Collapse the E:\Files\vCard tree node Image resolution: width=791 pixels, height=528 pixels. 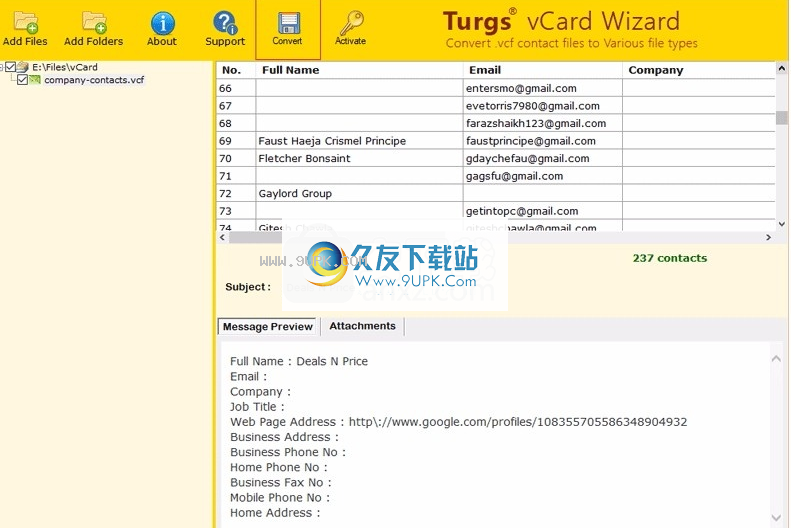(x=2, y=67)
